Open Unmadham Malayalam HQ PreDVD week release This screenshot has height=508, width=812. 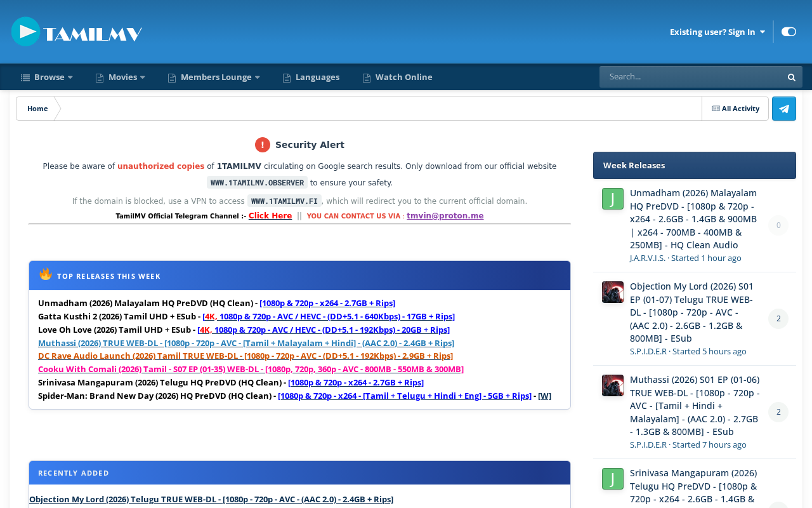tap(693, 219)
